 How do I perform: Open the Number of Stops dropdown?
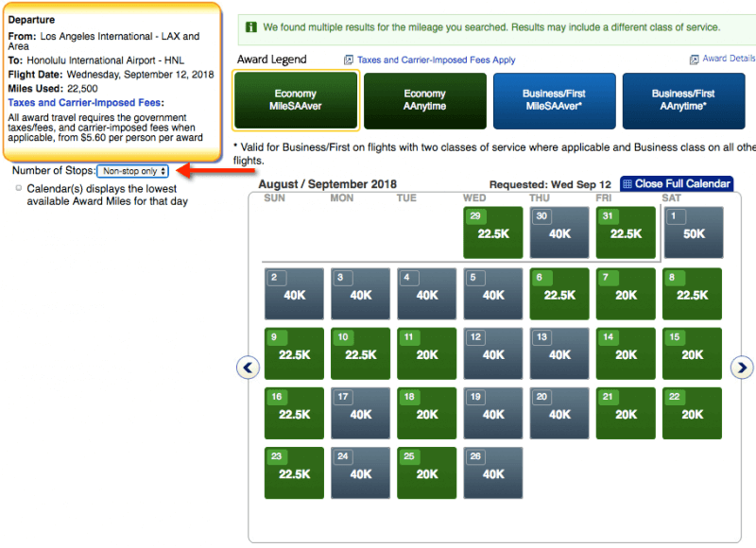pos(132,171)
